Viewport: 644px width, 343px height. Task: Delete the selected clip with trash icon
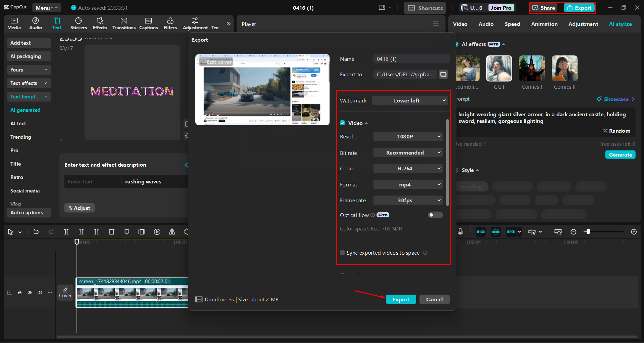112,232
